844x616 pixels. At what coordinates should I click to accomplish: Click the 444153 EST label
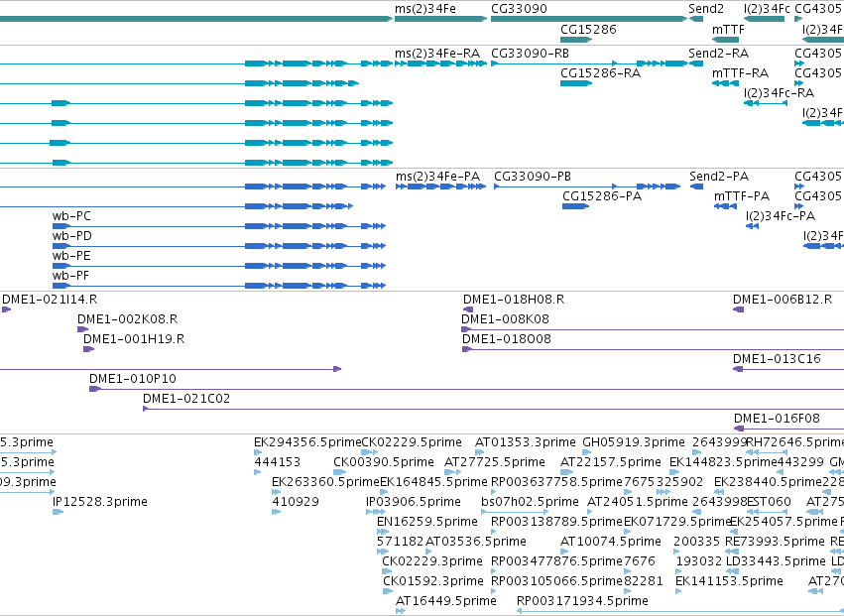pyautogui.click(x=278, y=462)
